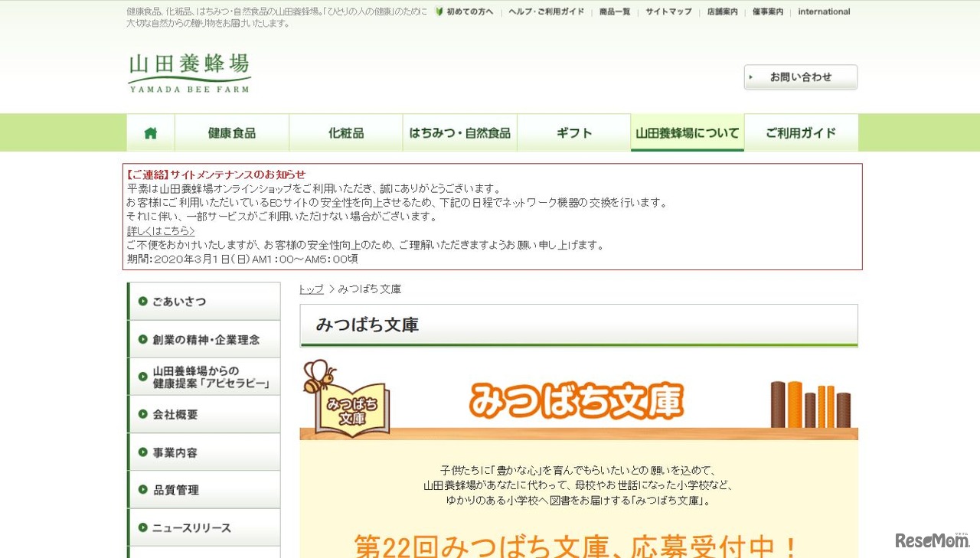Open ニュースリリース in the sidebar

(204, 527)
